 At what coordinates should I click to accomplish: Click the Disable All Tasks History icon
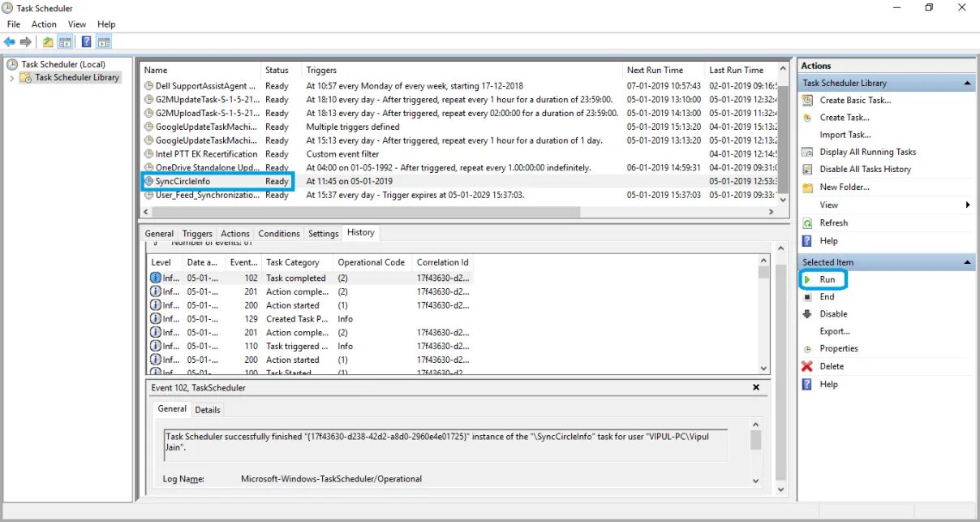(x=807, y=170)
